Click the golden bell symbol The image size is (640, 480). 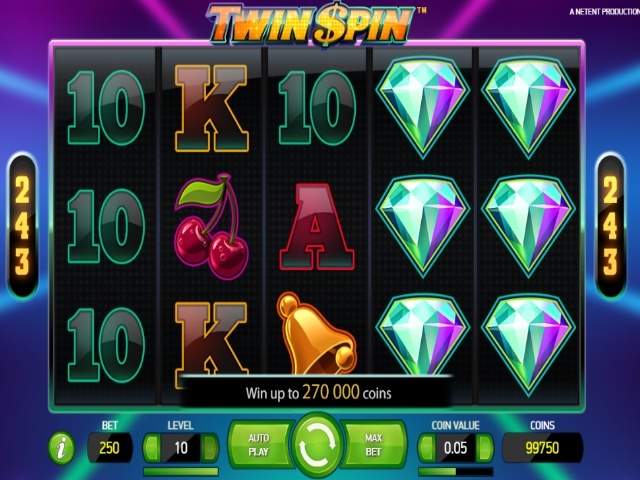pyautogui.click(x=315, y=333)
